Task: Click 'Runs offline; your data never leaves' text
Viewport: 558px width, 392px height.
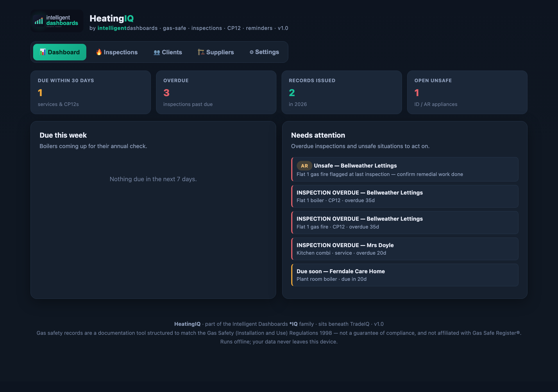Action: 279,342
